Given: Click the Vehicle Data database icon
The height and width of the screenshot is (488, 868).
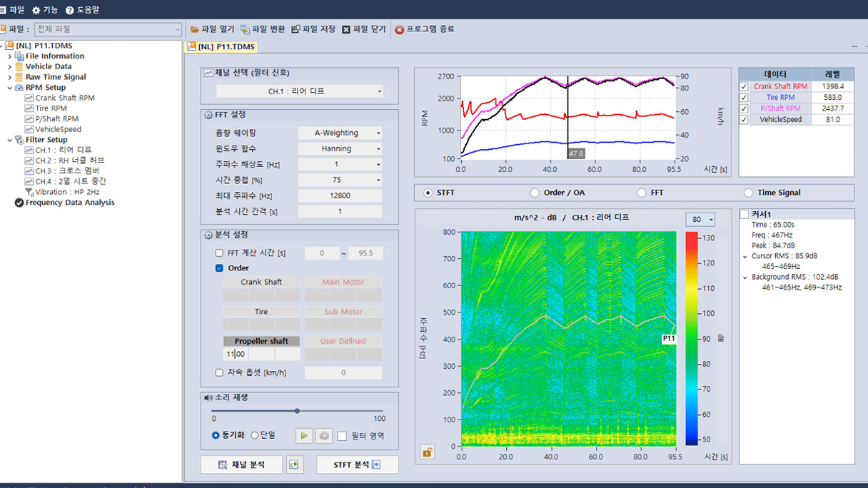Looking at the screenshot, I should pyautogui.click(x=19, y=66).
